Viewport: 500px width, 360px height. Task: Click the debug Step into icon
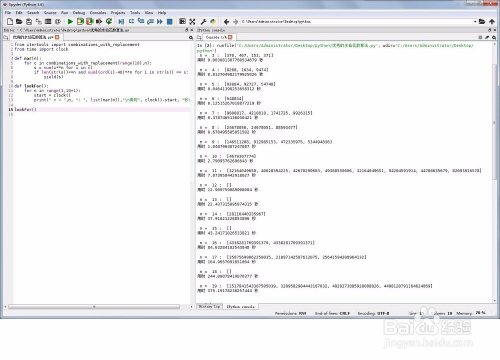[141, 22]
